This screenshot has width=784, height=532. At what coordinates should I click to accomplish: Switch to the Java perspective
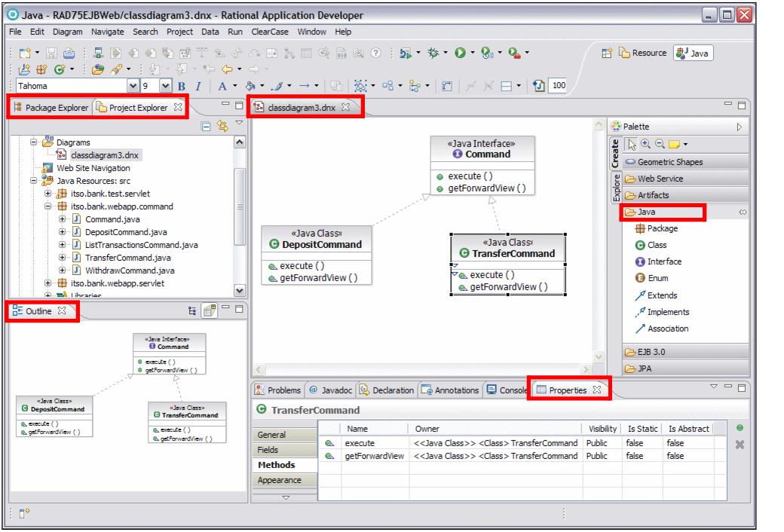[x=693, y=53]
